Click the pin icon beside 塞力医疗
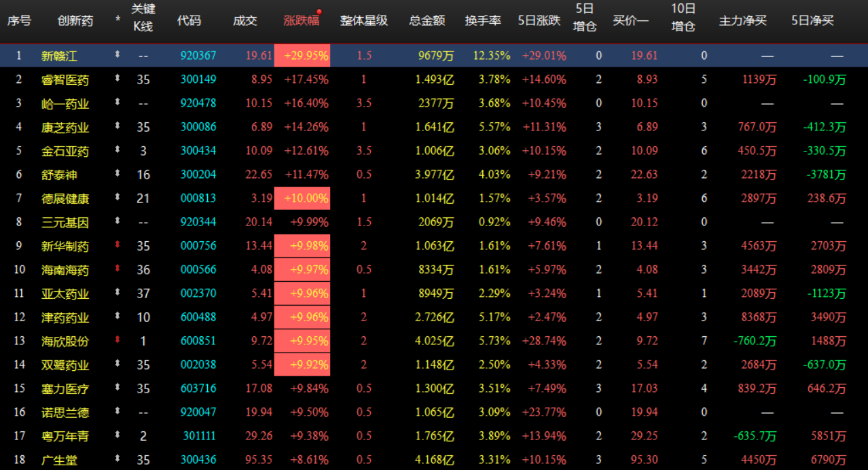The image size is (868, 470). pyautogui.click(x=117, y=388)
